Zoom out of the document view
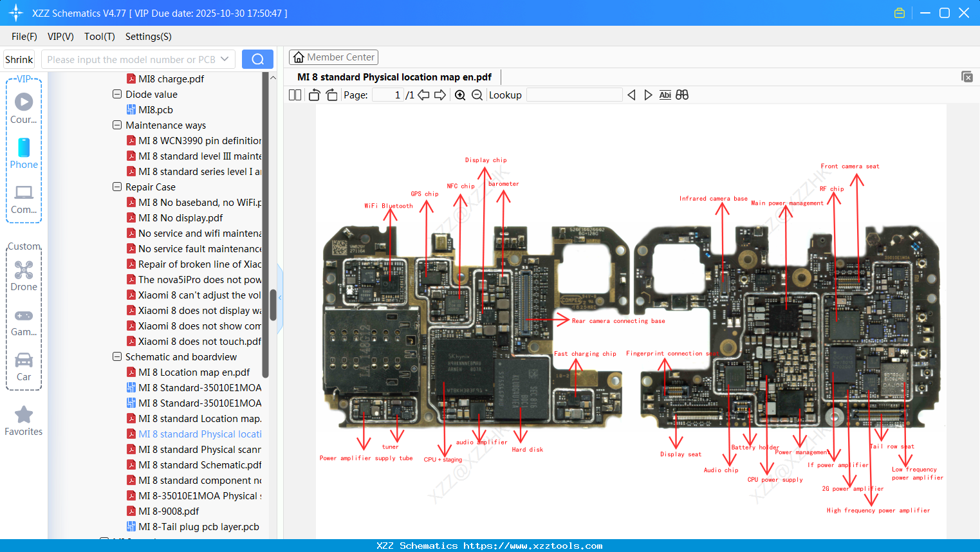 (477, 95)
